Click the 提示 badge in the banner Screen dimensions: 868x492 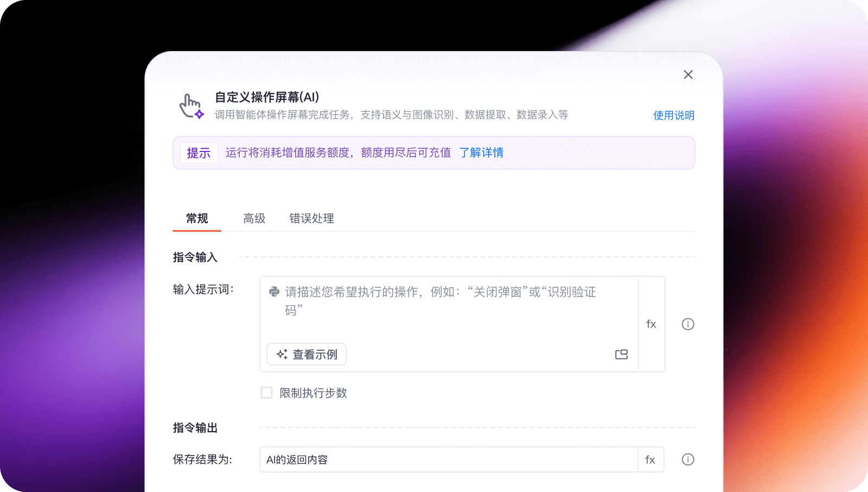[199, 153]
